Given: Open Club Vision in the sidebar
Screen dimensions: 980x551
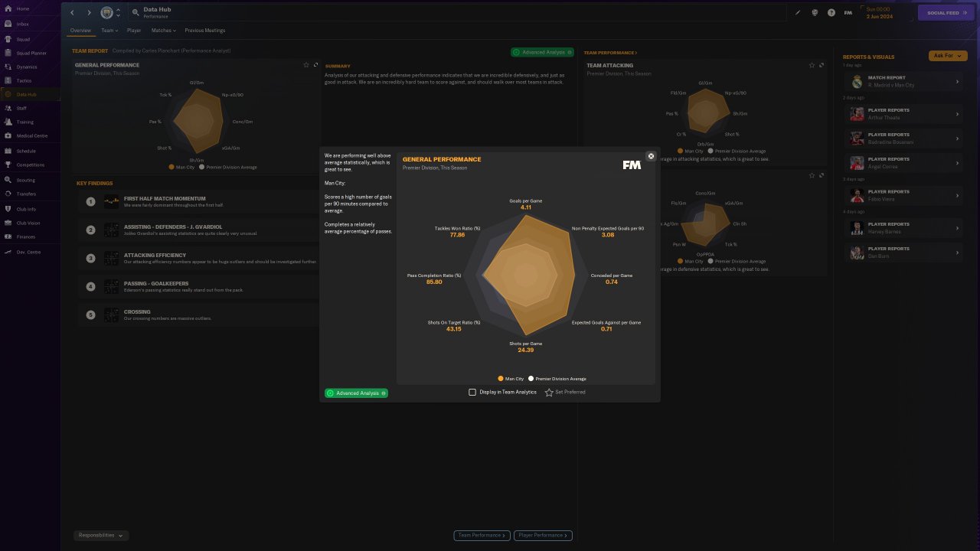Looking at the screenshot, I should coord(28,223).
